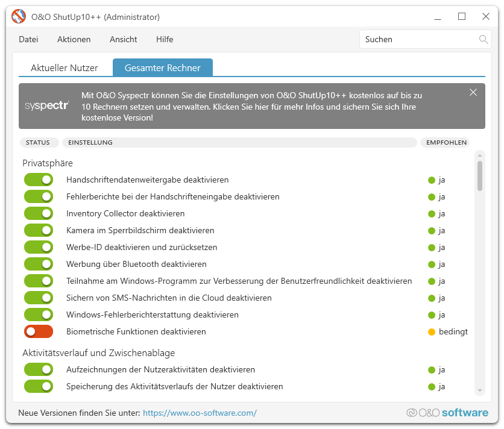Turn off 'Kamera im Sperrbildschirm deaktivieren'
This screenshot has width=504, height=429.
39,230
